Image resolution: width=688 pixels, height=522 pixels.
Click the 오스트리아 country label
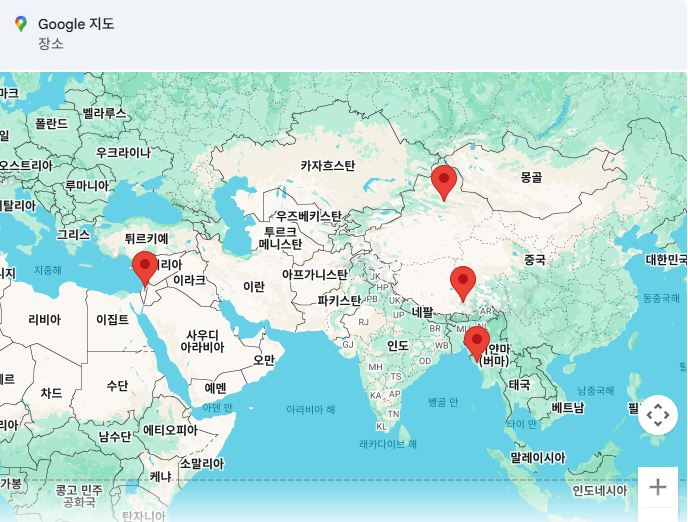26,166
